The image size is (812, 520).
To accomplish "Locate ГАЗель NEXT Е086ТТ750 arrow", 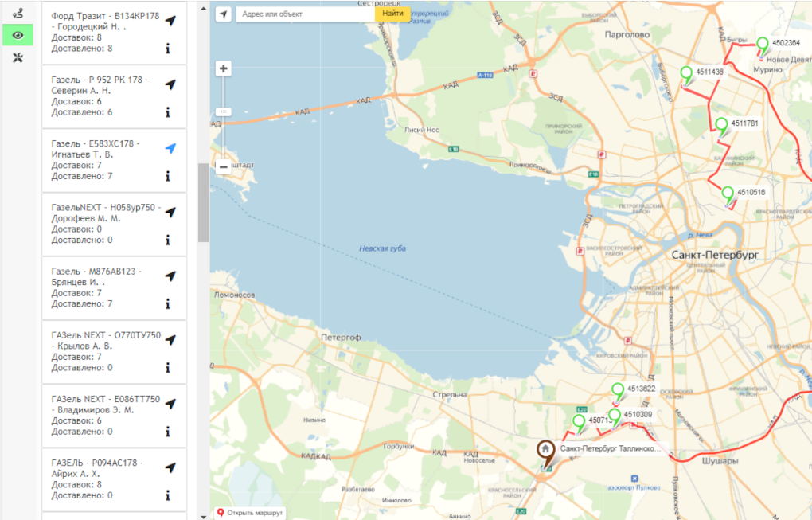I will tap(170, 404).
